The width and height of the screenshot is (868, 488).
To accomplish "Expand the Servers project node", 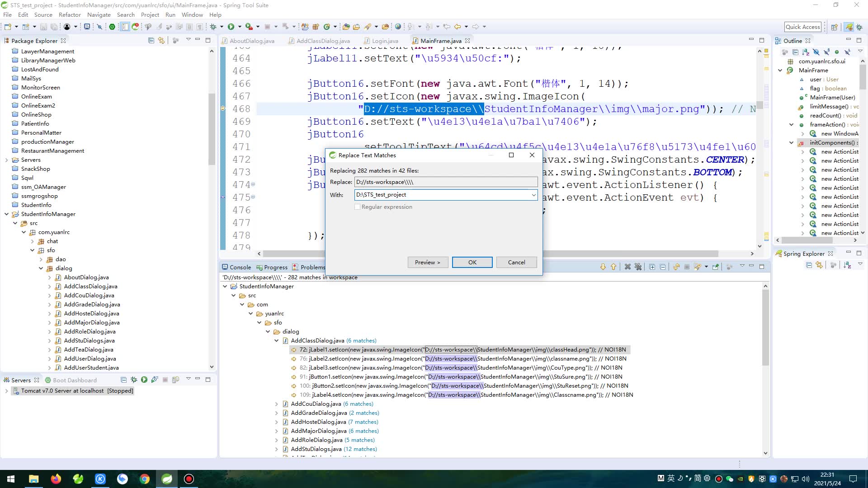I will click(x=6, y=160).
